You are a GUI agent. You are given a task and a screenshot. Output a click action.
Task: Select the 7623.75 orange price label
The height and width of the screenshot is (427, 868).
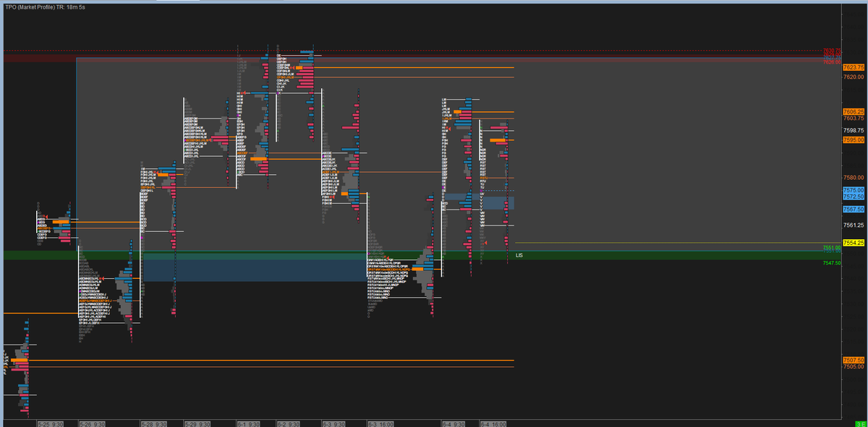point(854,67)
